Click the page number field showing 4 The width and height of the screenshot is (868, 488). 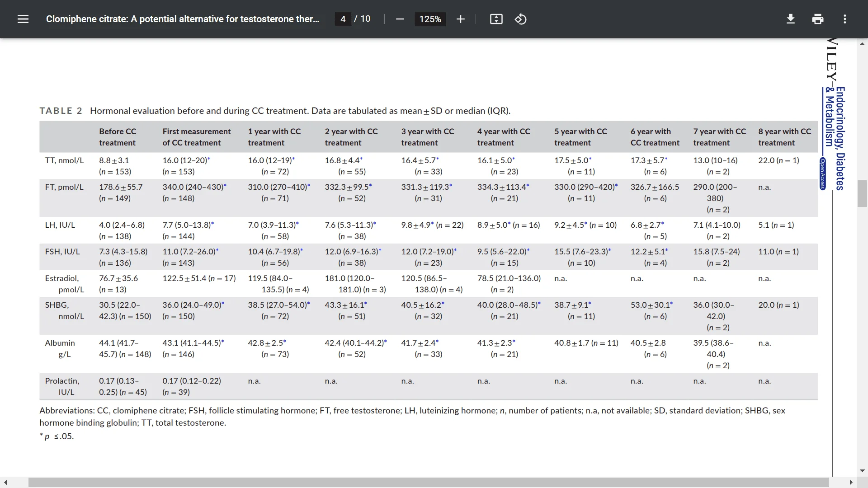(x=343, y=19)
